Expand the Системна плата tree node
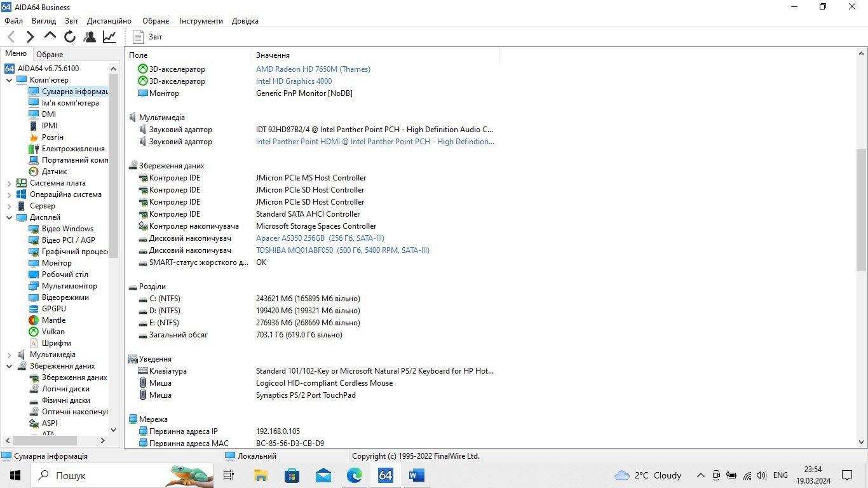 9,183
